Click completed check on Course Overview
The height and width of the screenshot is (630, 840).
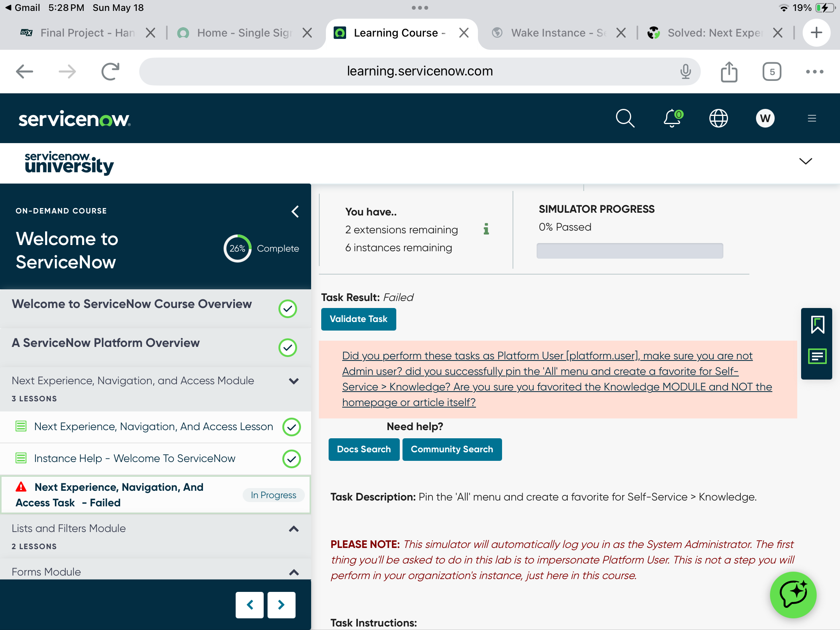[288, 309]
